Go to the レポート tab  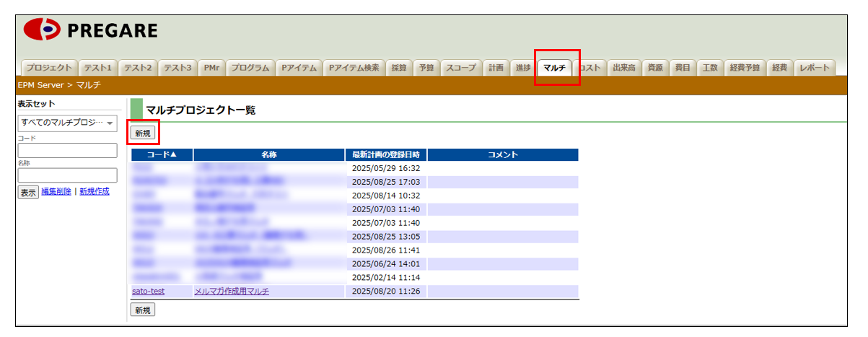(x=815, y=68)
